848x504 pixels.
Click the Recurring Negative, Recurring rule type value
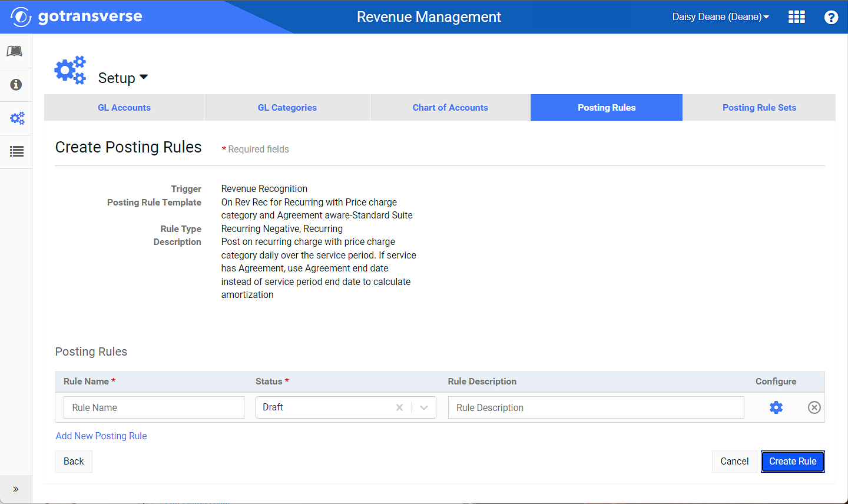pyautogui.click(x=282, y=229)
